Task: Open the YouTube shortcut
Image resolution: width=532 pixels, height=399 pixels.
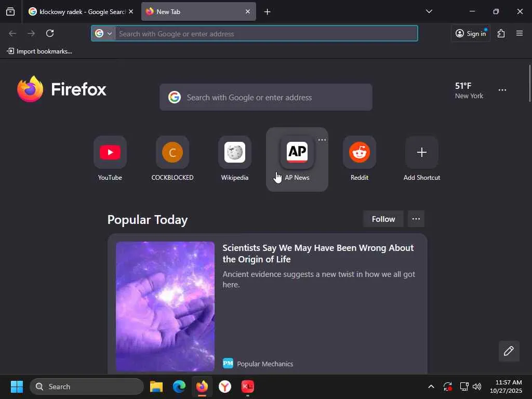Action: 110,159
